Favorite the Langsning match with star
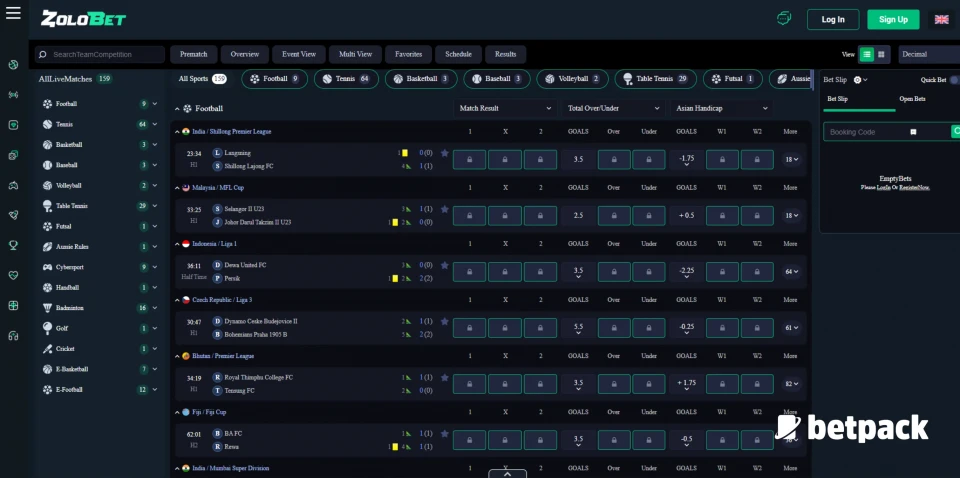This screenshot has width=960, height=478. point(444,153)
